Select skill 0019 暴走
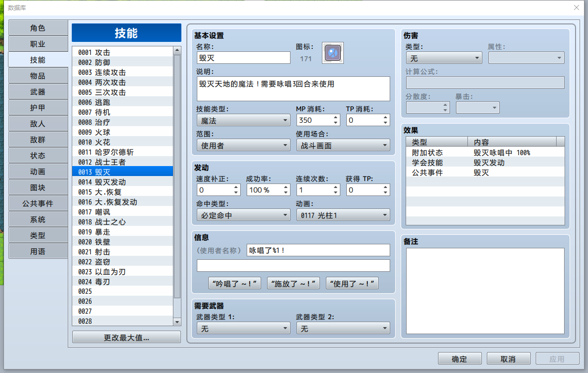The image size is (588, 373). 123,231
